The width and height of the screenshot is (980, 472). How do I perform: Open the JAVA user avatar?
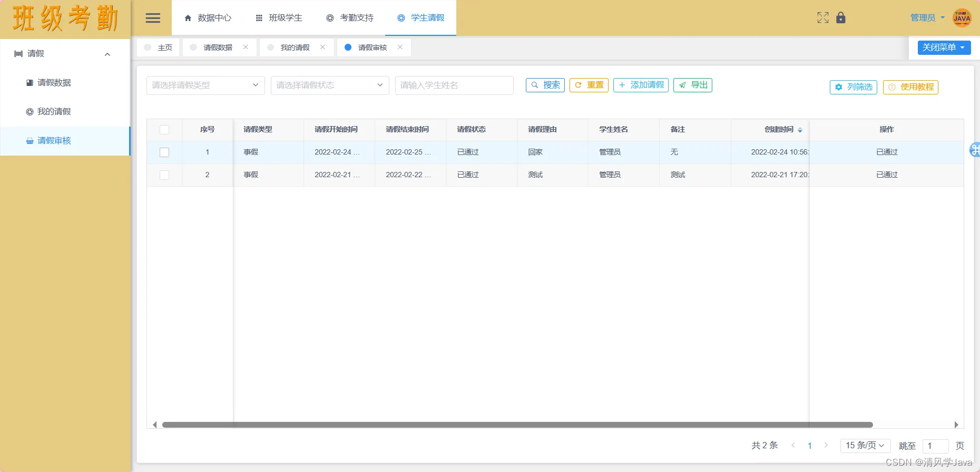[962, 18]
